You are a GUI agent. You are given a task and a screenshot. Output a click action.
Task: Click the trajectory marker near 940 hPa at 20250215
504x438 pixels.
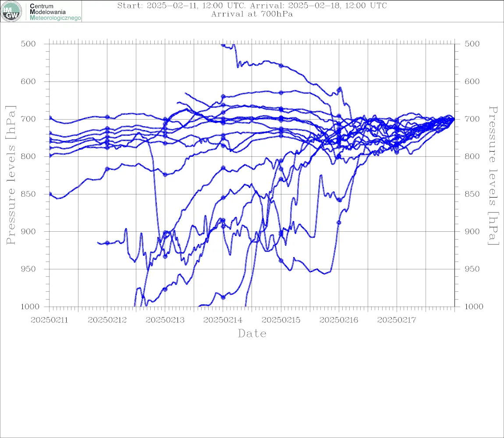click(281, 261)
